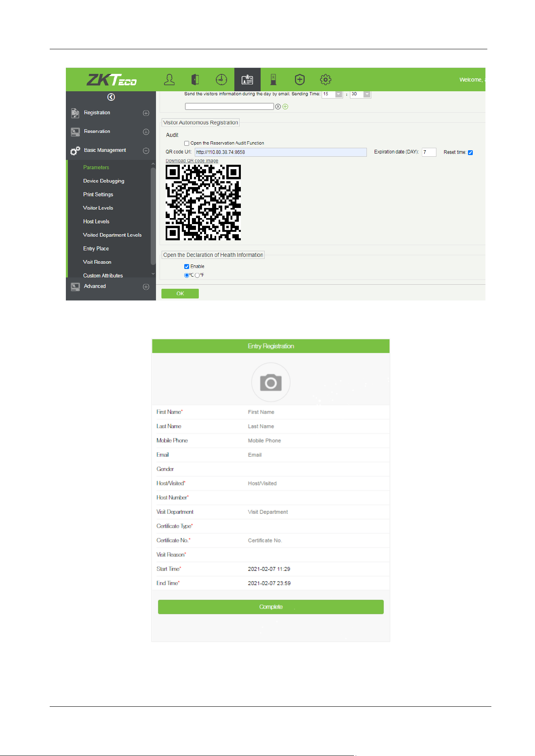Click the First Name input field
535x756 pixels.
coord(318,412)
